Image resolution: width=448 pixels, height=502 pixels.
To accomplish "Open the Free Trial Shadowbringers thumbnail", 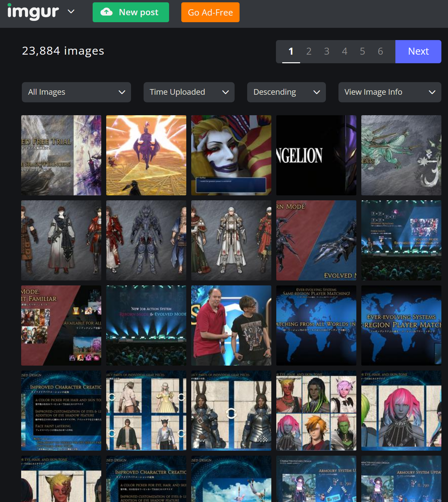I will [x=61, y=155].
